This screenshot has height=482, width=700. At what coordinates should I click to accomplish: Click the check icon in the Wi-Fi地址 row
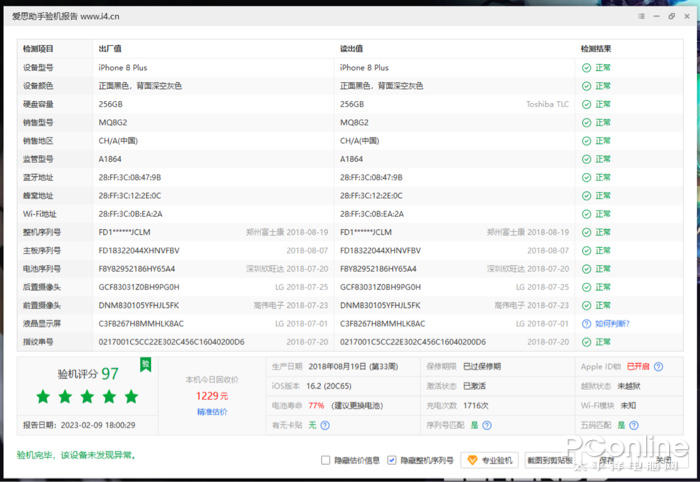point(587,214)
